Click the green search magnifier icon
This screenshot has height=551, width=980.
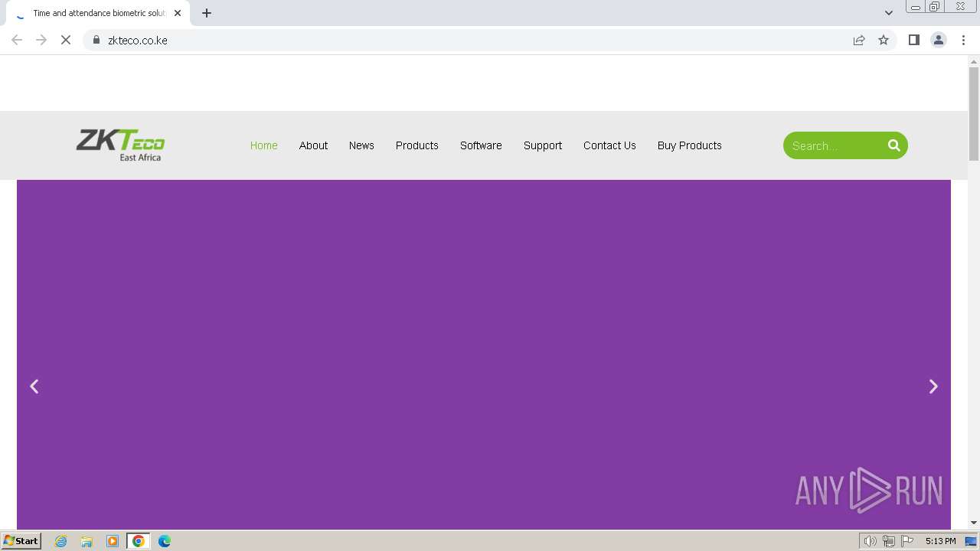click(893, 145)
